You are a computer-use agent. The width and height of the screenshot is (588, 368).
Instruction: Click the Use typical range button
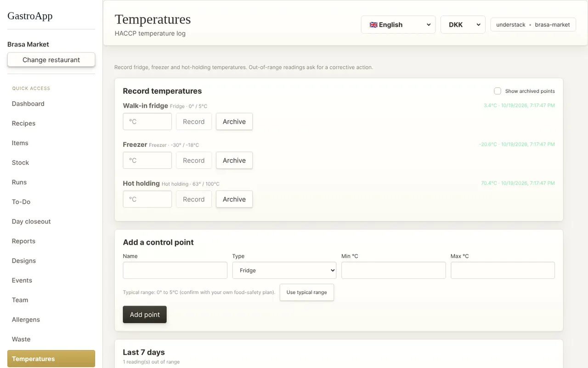[x=307, y=293]
